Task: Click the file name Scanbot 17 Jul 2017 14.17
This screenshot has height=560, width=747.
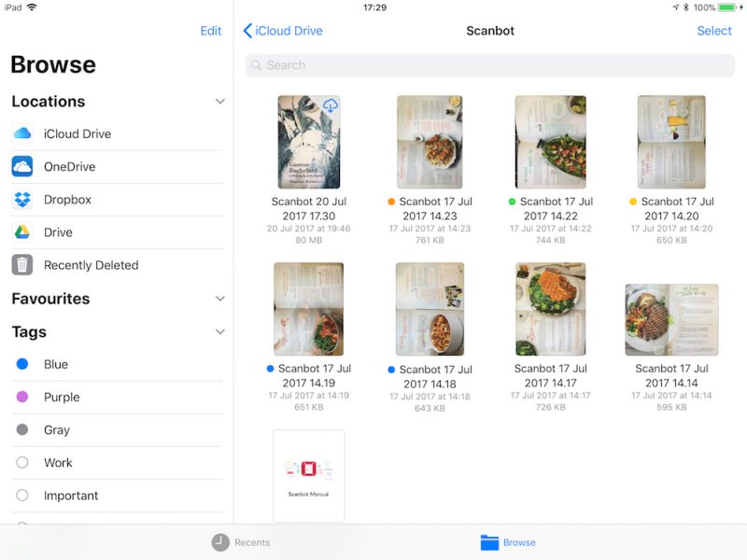Action: pyautogui.click(x=550, y=376)
